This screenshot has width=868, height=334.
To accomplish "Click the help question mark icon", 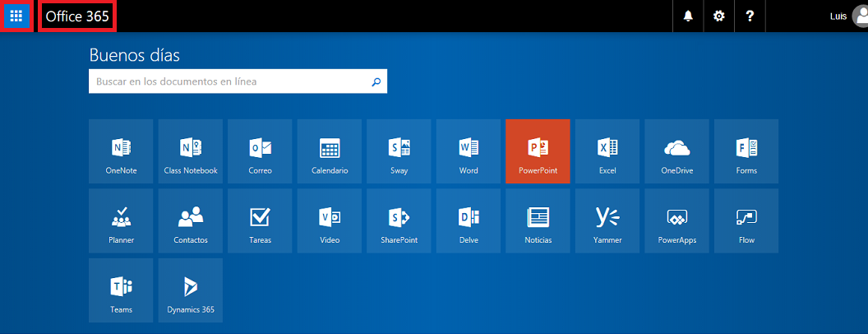I will [750, 16].
